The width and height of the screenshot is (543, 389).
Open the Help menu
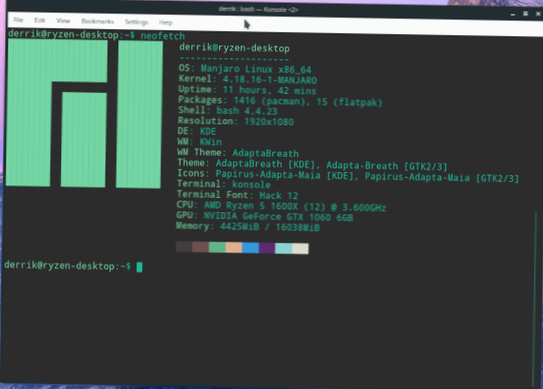pyautogui.click(x=166, y=23)
